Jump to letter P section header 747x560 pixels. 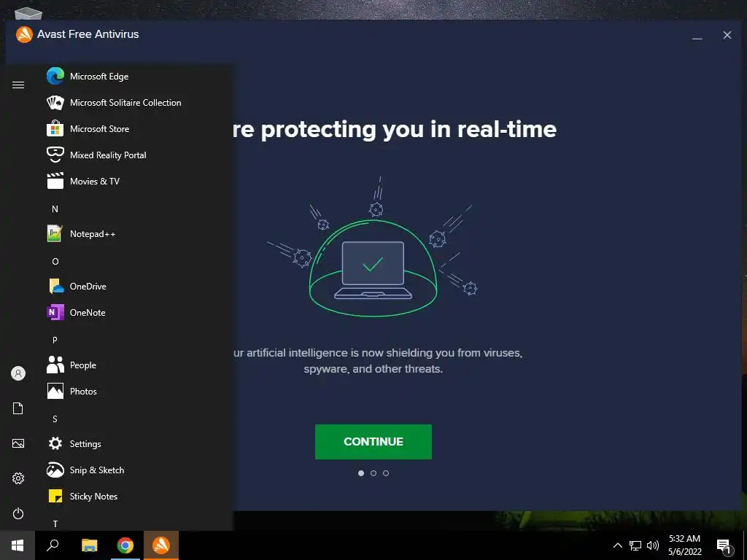tap(55, 340)
